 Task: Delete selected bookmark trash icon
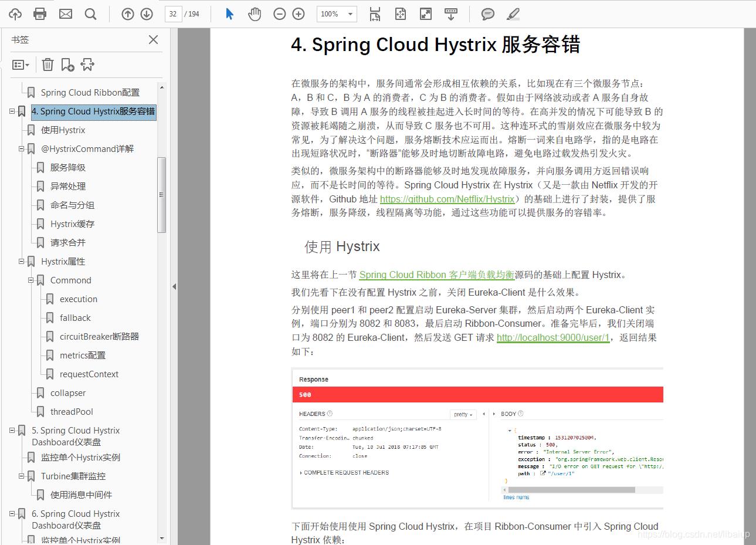[48, 65]
